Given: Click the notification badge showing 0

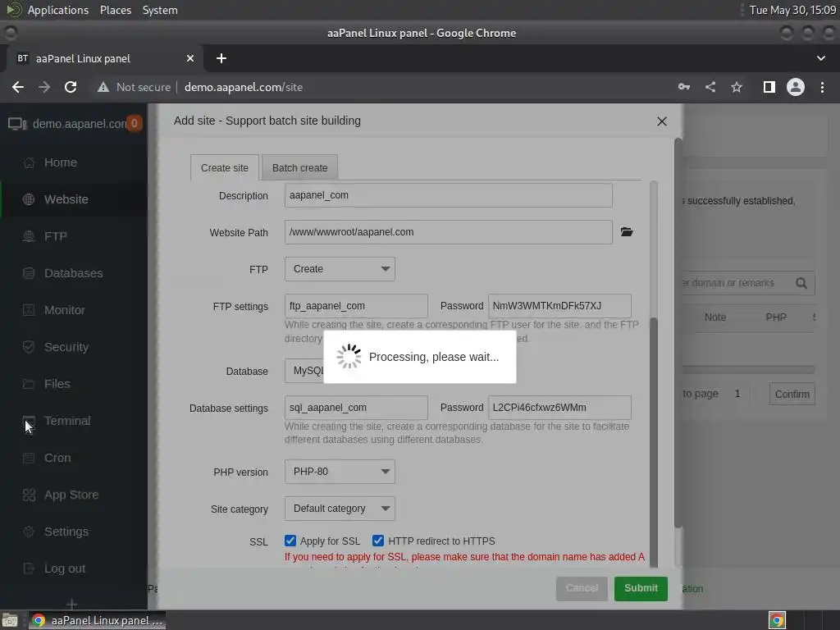Looking at the screenshot, I should point(135,124).
